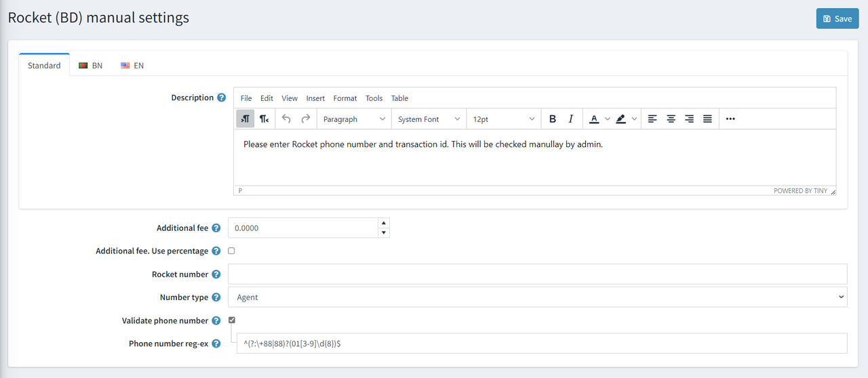Click help icon for Additional fee percentage
Image resolution: width=868 pixels, height=378 pixels.
point(216,251)
